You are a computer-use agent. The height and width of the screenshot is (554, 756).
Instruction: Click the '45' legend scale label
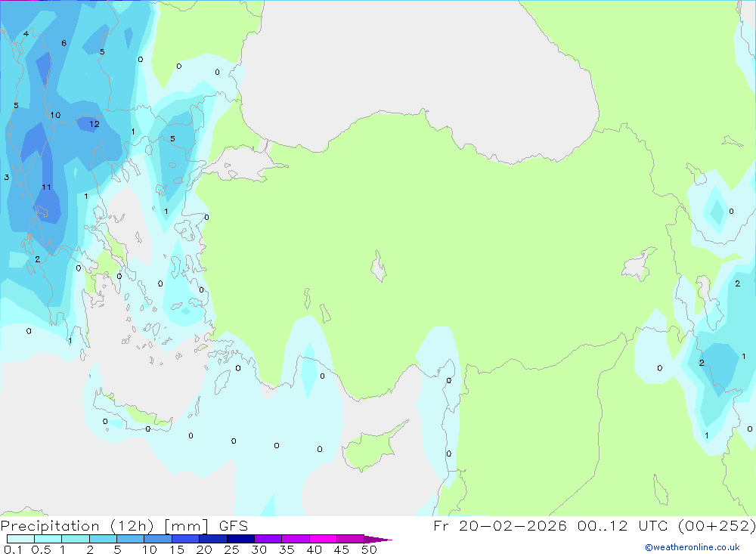point(342,549)
